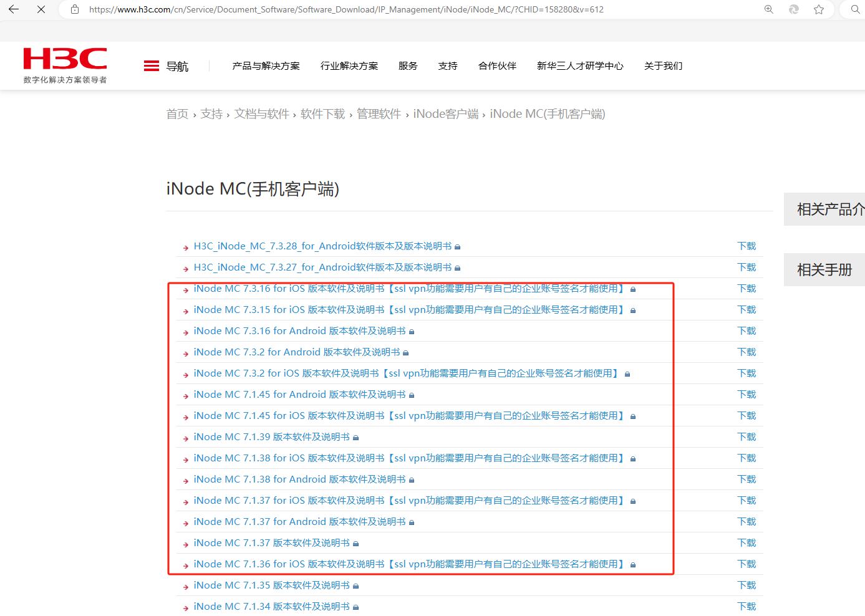Open 行业解决方案 menu

click(349, 66)
